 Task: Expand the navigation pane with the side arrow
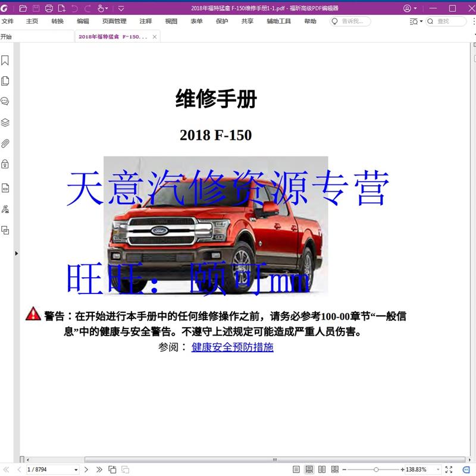coord(17,253)
